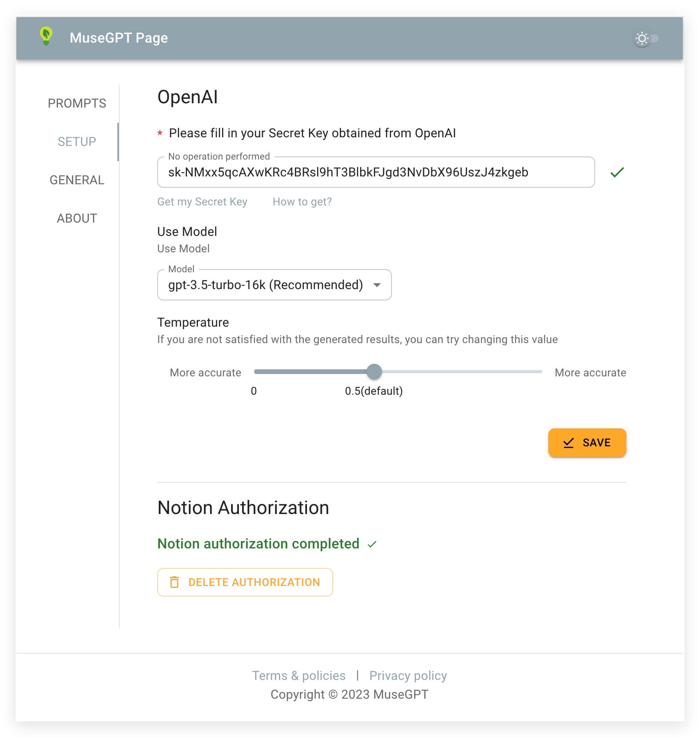Click the green key-valid checkmark icon
Viewport: 700px width, 737px height.
point(617,172)
